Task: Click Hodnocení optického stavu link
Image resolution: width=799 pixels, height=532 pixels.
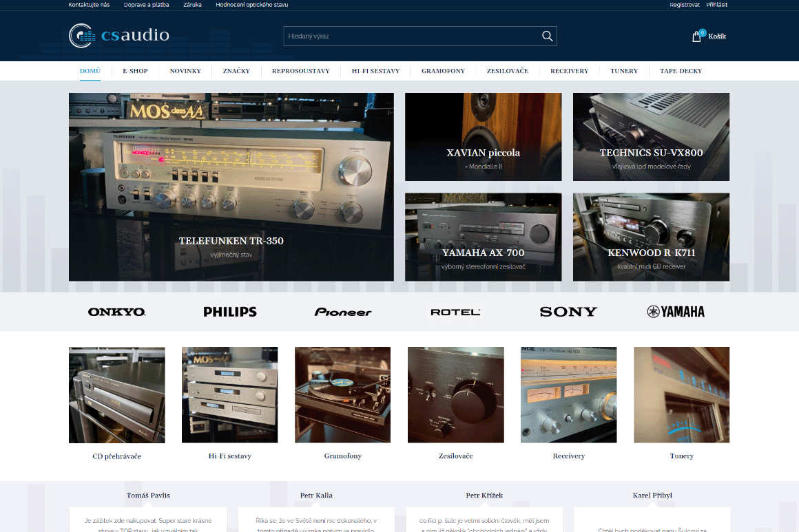Action: (x=251, y=5)
